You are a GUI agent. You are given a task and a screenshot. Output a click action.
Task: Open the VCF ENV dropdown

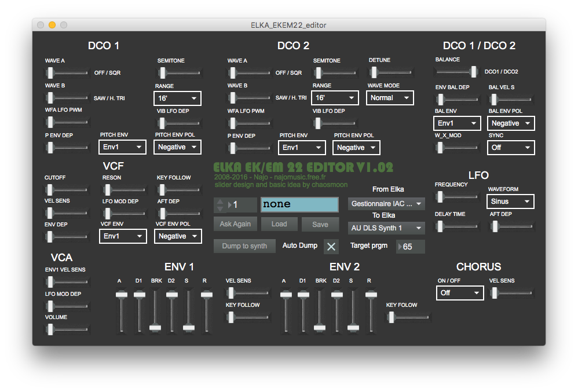click(x=123, y=236)
